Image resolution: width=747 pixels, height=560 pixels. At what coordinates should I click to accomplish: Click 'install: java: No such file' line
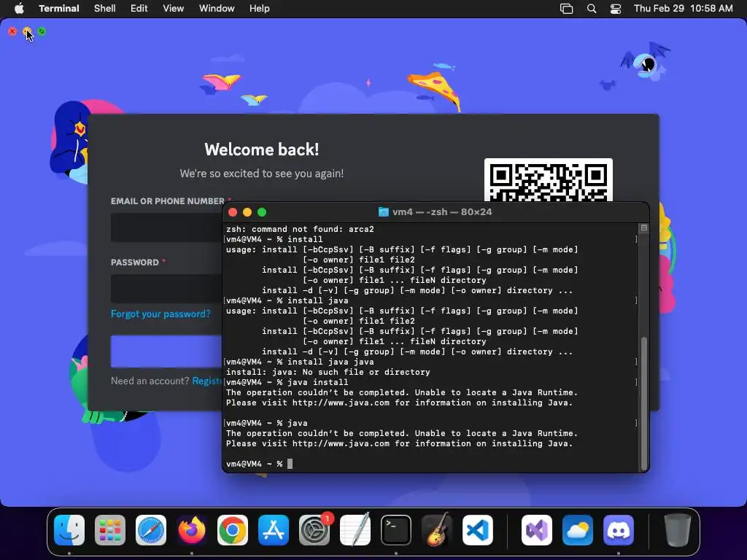[x=328, y=372]
